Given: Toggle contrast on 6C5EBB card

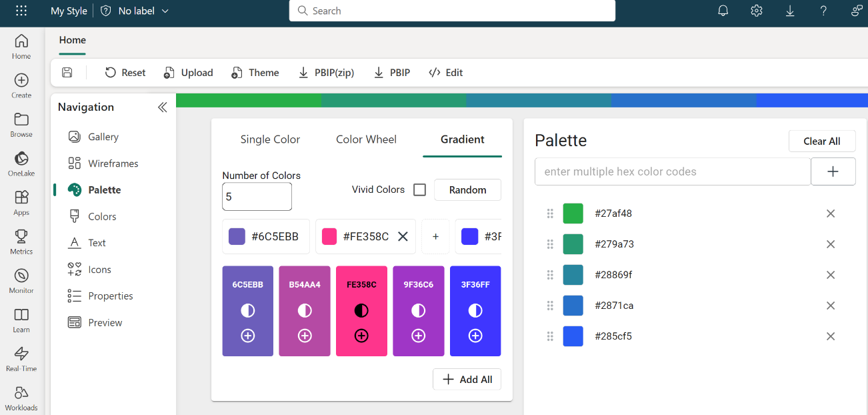Looking at the screenshot, I should (x=248, y=310).
